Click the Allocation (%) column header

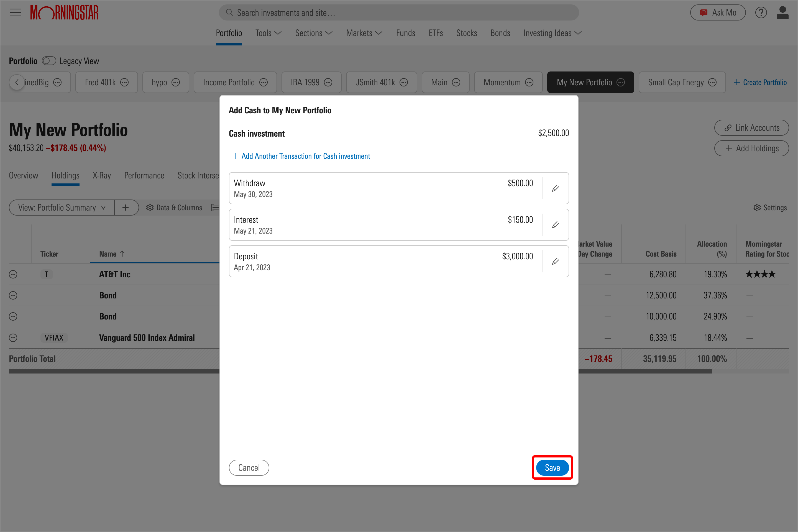(712, 249)
